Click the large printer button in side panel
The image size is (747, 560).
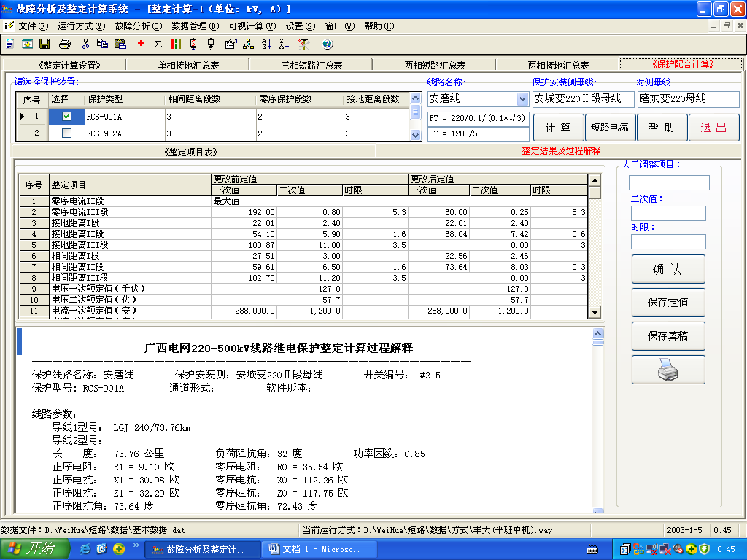click(668, 370)
